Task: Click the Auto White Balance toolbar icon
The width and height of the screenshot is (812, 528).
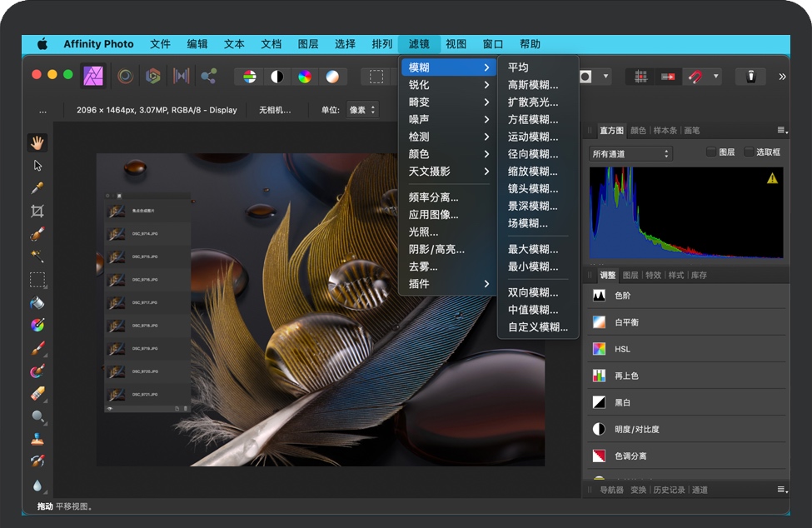Action: click(x=332, y=77)
